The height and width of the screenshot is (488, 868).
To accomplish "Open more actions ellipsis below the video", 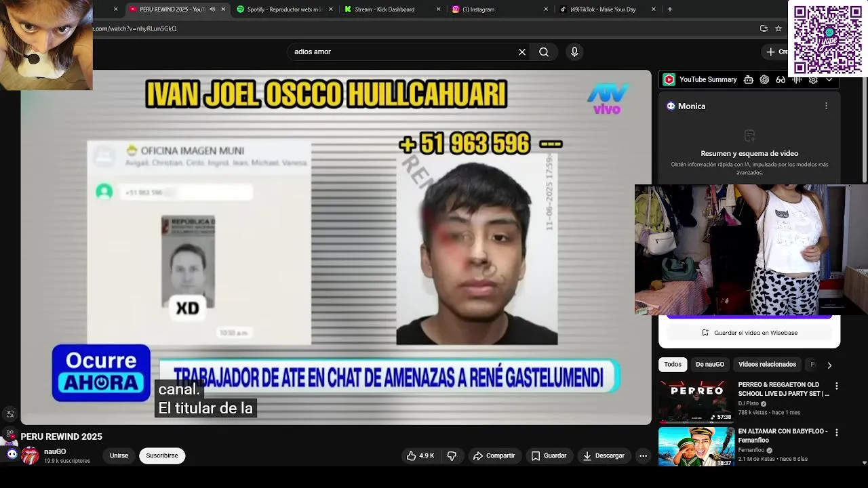I will 643,455.
